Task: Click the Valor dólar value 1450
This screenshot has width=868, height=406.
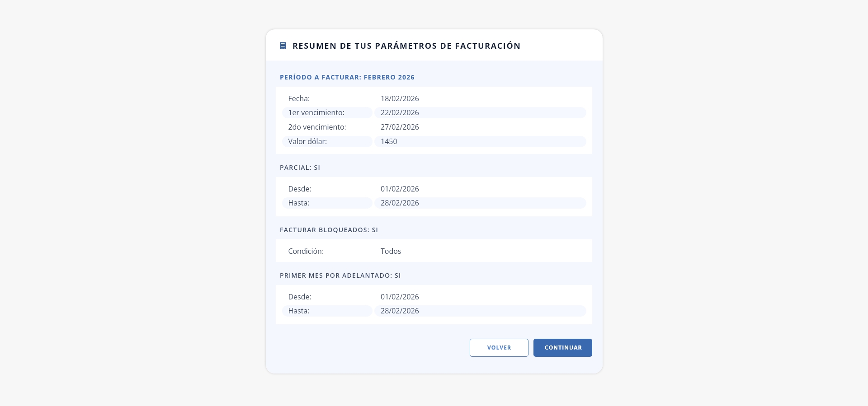Action: click(x=389, y=141)
